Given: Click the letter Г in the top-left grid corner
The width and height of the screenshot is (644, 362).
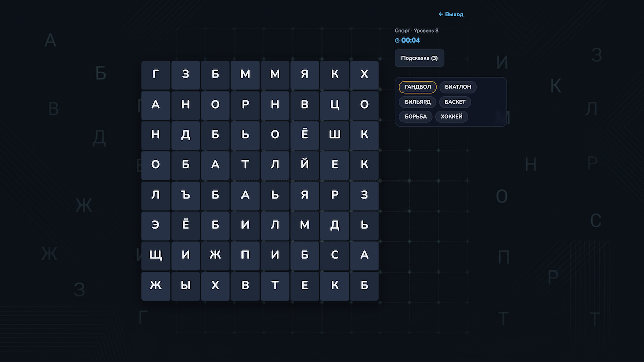Looking at the screenshot, I should point(155,74).
